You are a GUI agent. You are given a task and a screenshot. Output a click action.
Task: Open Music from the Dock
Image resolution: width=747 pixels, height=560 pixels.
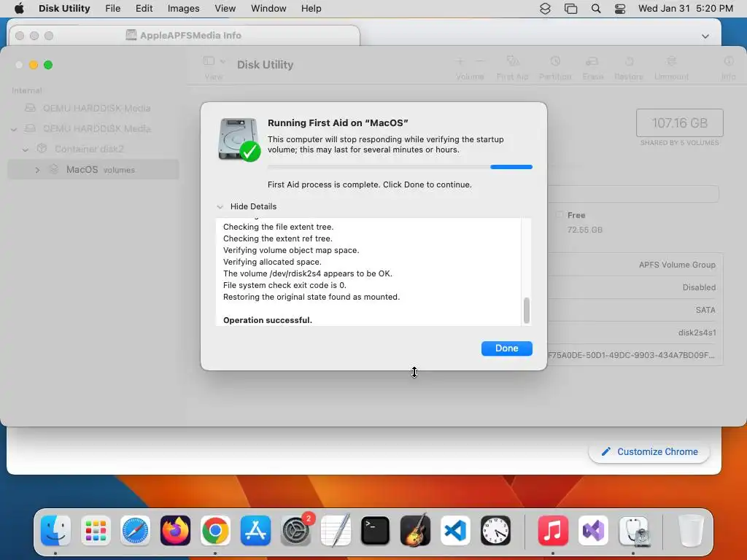point(553,531)
